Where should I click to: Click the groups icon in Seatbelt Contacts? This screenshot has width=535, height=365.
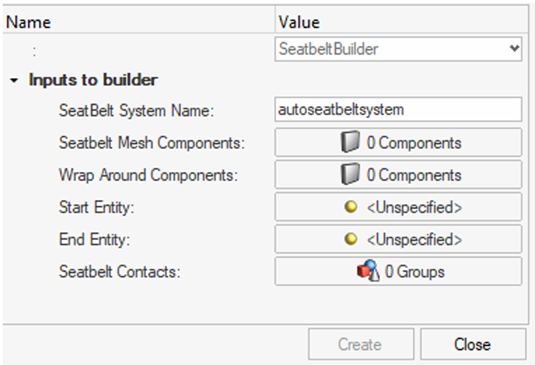368,271
